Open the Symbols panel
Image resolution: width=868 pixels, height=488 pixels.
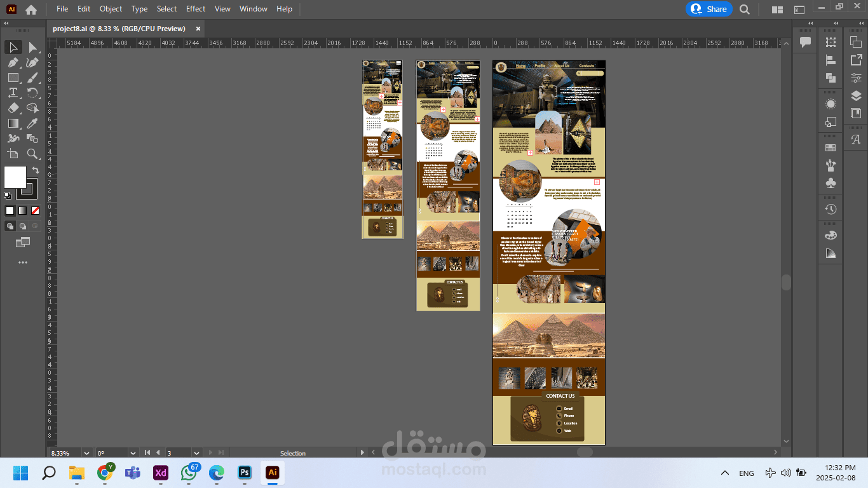click(x=831, y=184)
